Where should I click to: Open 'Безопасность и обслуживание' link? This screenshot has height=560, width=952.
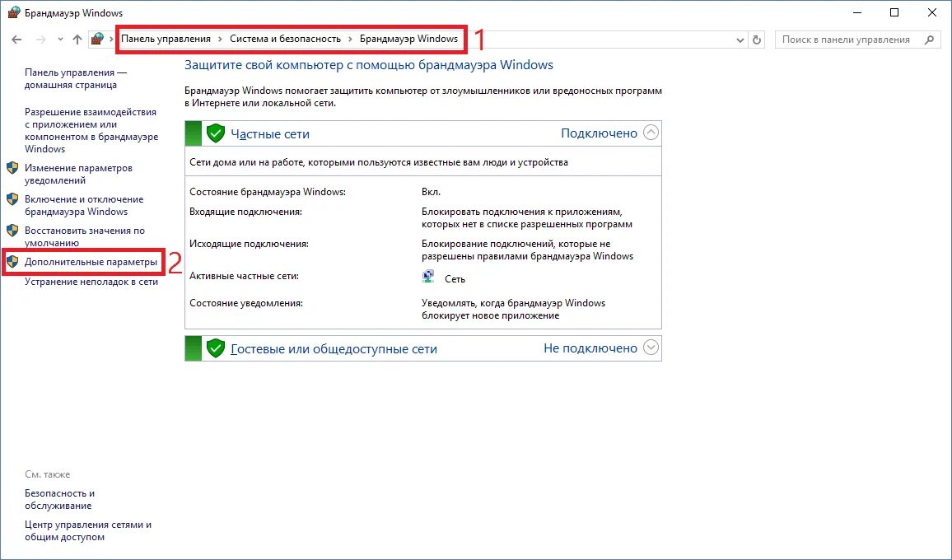point(59,499)
